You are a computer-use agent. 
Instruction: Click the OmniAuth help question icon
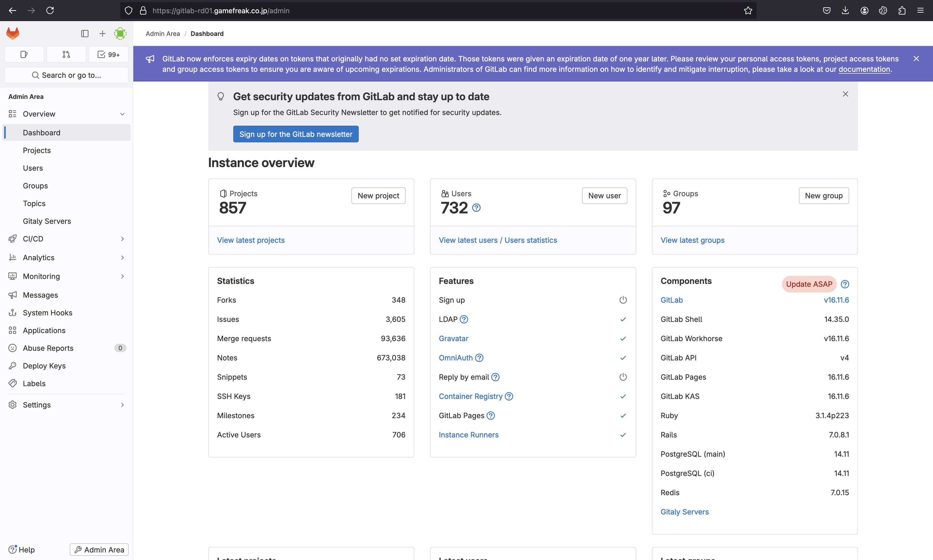click(x=479, y=358)
